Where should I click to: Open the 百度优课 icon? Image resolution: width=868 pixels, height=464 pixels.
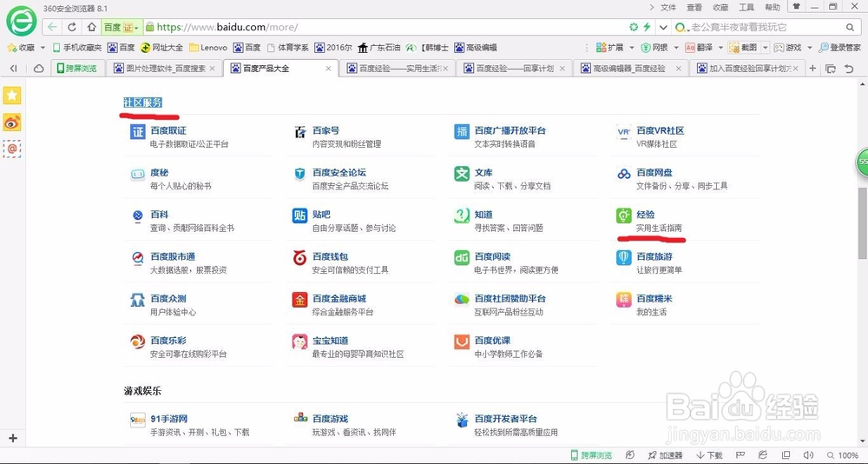pos(462,341)
